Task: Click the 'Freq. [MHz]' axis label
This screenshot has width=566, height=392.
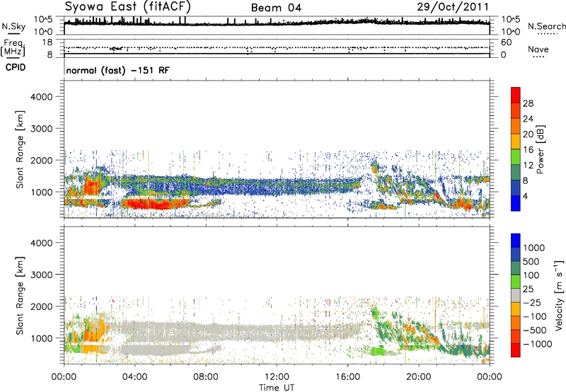Action: [x=13, y=48]
